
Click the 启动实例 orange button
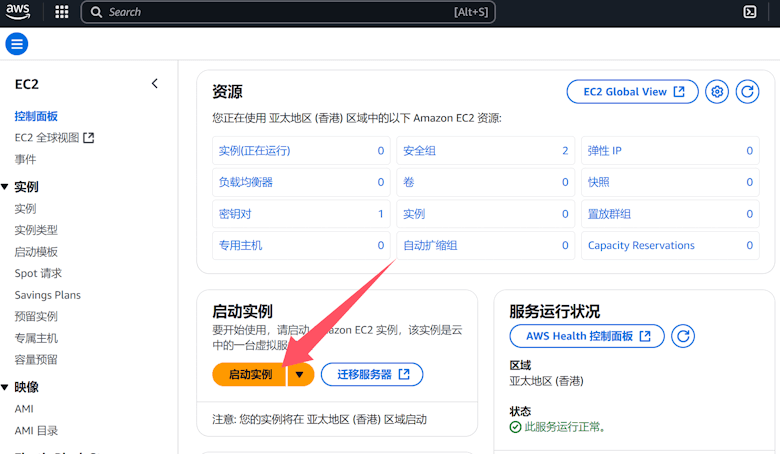(x=250, y=374)
